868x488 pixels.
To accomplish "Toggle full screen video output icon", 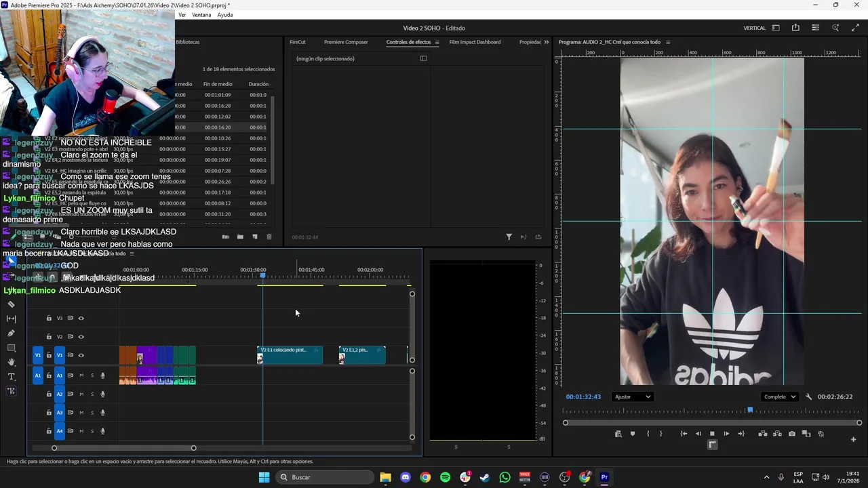I will pyautogui.click(x=855, y=28).
